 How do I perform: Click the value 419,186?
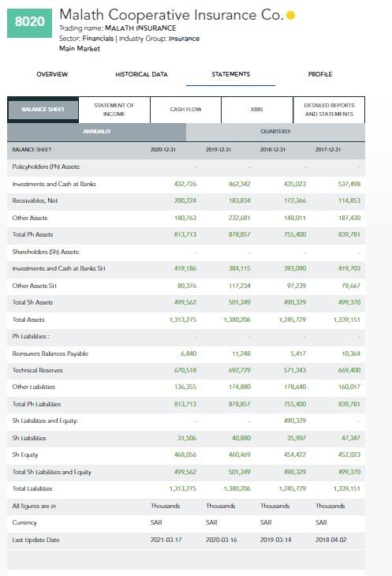point(185,268)
